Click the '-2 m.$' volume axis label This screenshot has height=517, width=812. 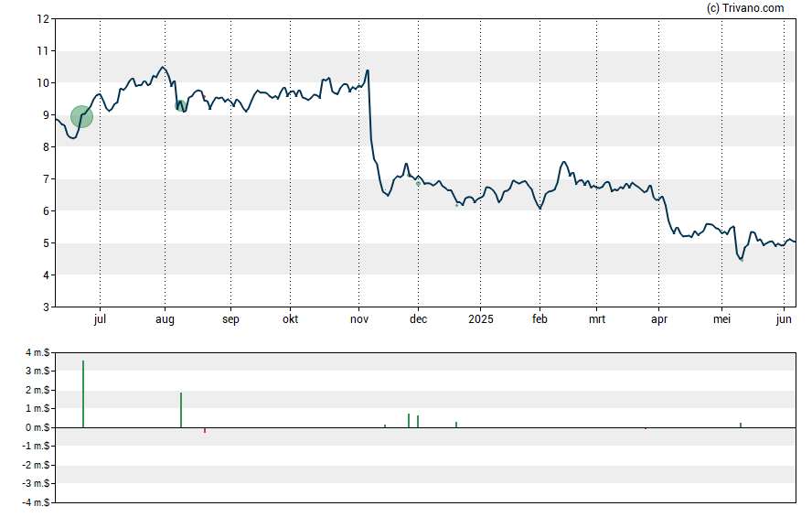pos(36,465)
